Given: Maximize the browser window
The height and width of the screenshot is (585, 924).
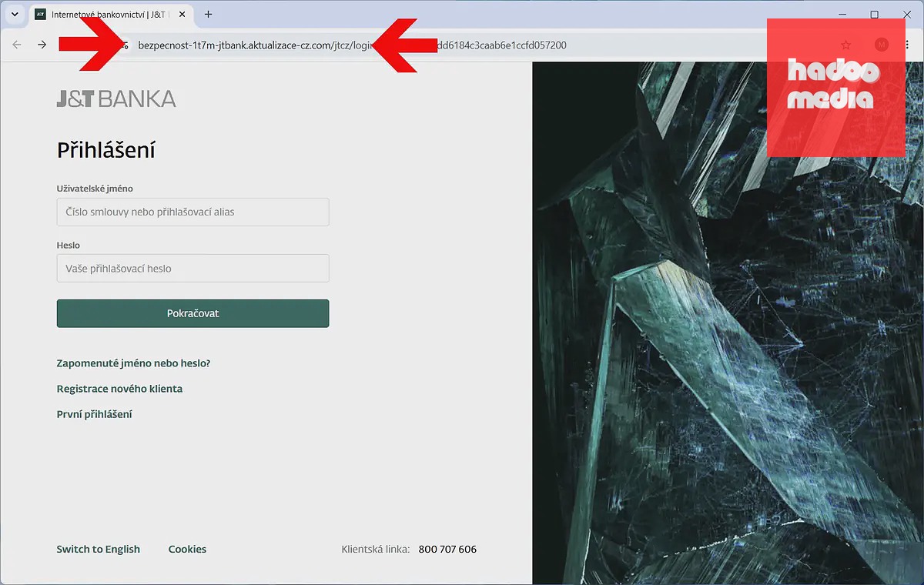Looking at the screenshot, I should (x=875, y=15).
